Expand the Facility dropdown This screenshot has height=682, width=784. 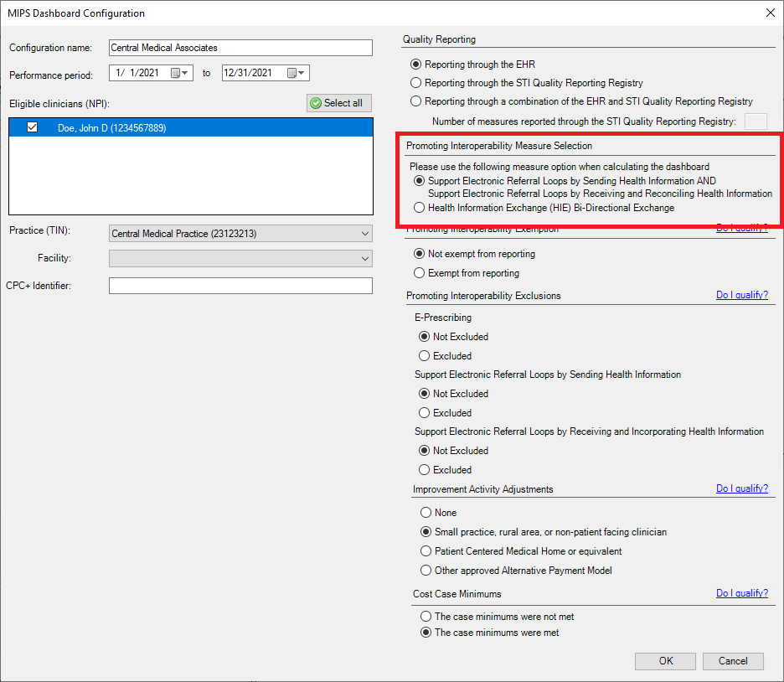pyautogui.click(x=364, y=259)
